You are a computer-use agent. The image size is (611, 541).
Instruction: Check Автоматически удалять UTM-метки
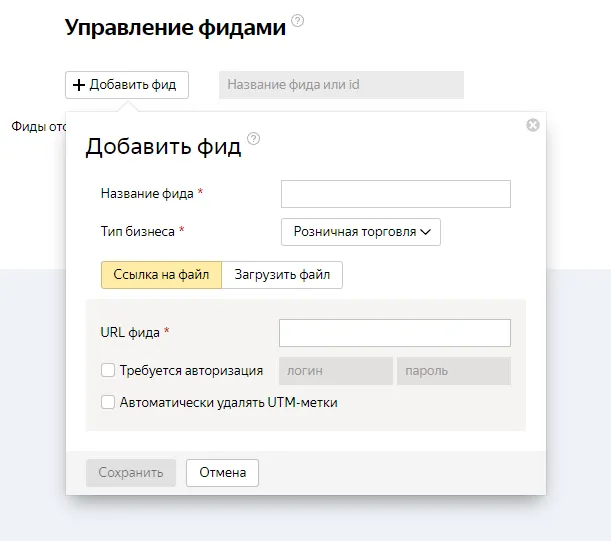point(108,402)
